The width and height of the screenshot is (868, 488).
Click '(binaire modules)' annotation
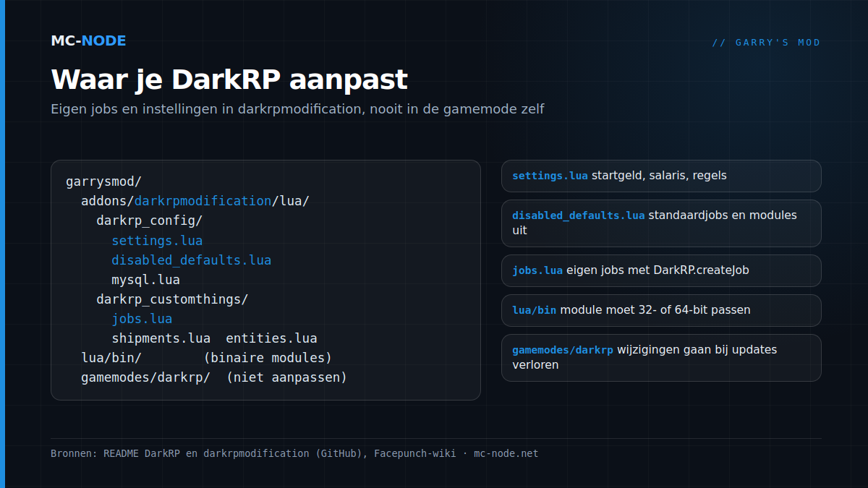268,358
